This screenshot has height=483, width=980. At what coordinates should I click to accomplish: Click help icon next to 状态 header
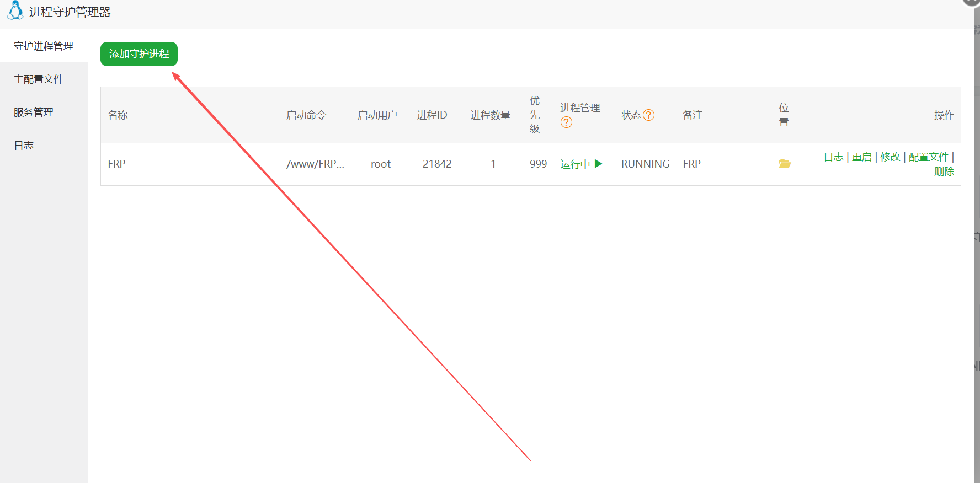coord(649,115)
